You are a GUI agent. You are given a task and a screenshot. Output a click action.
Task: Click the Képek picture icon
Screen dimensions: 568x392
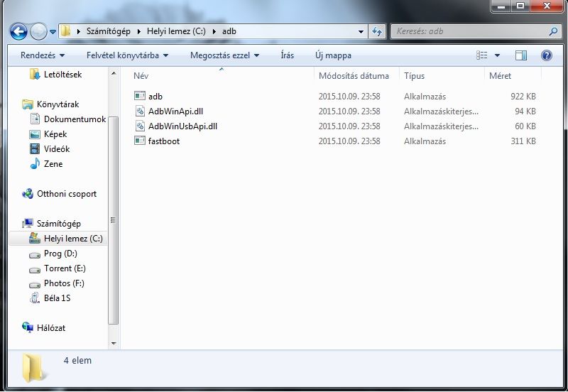35,134
